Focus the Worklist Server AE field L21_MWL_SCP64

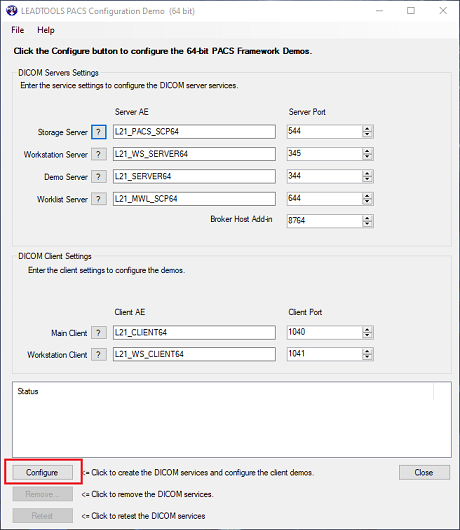[x=194, y=198]
